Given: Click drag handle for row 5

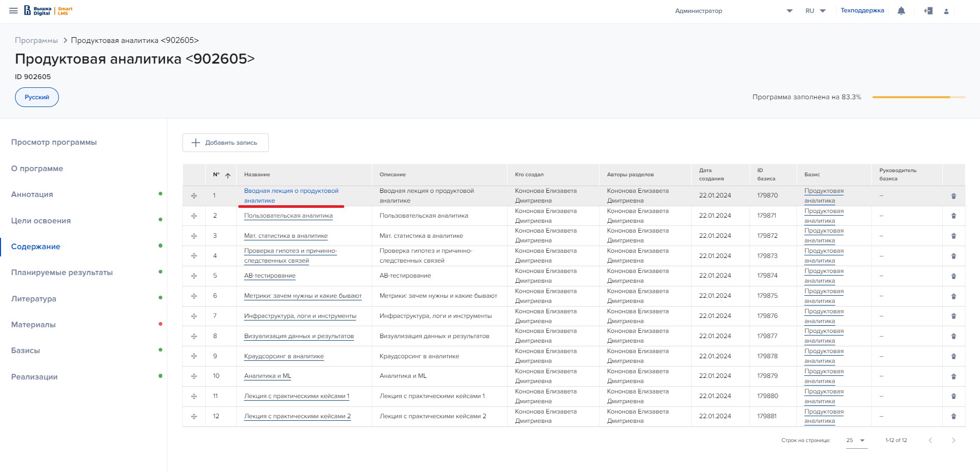Looking at the screenshot, I should [194, 276].
